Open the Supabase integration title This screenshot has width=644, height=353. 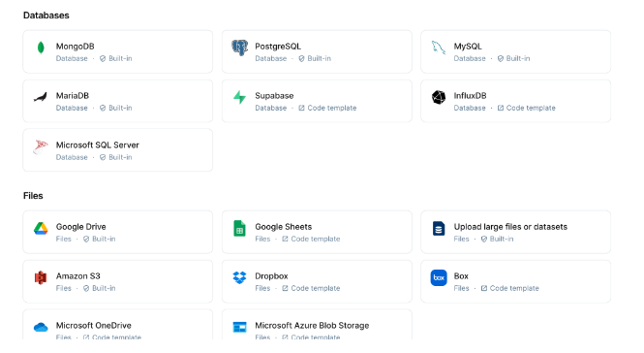[274, 95]
